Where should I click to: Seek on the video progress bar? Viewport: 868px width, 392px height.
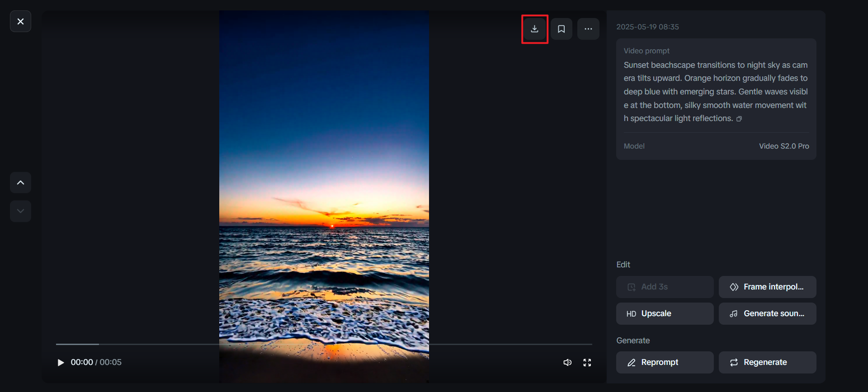tap(324, 344)
